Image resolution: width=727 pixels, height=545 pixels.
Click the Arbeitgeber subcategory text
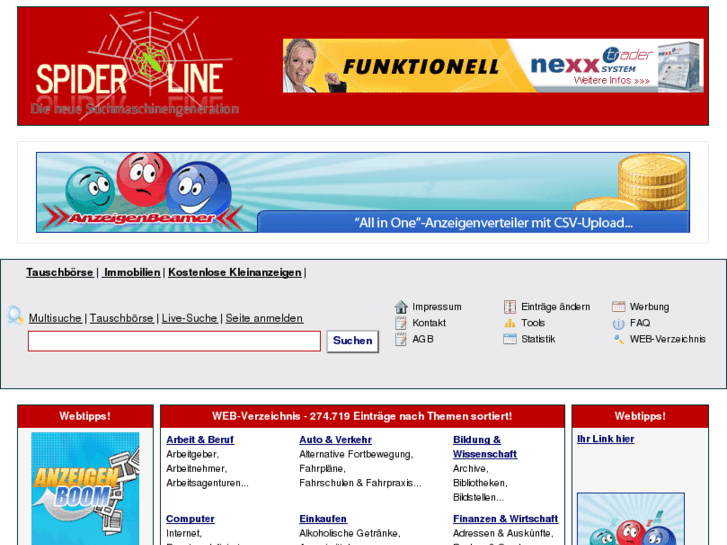pyautogui.click(x=191, y=454)
